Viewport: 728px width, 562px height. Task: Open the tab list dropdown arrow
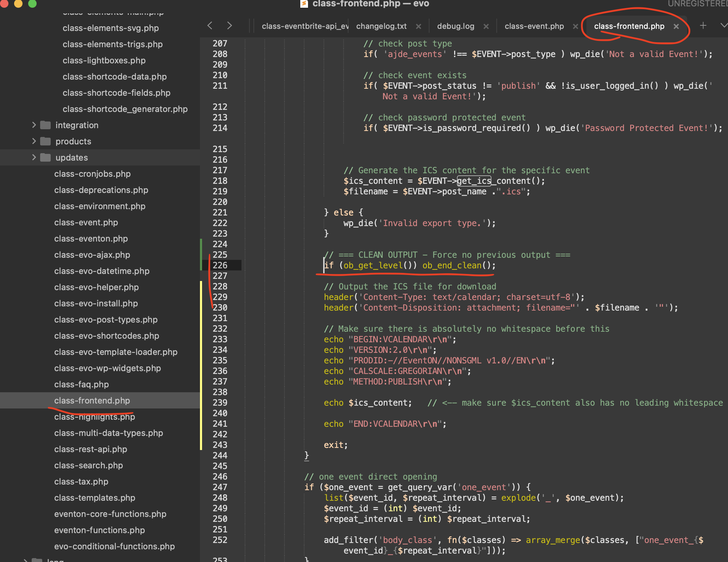coord(724,26)
